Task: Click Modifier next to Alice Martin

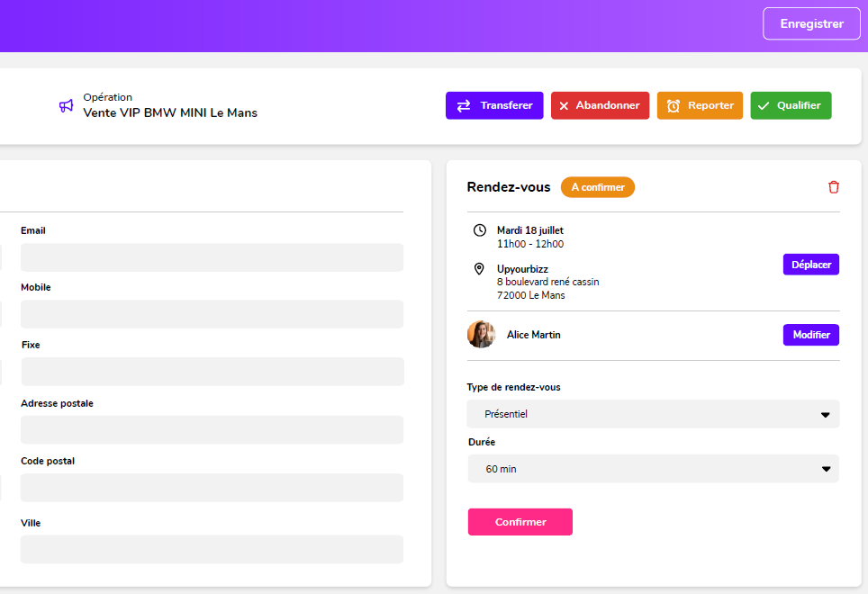Action: (x=810, y=335)
